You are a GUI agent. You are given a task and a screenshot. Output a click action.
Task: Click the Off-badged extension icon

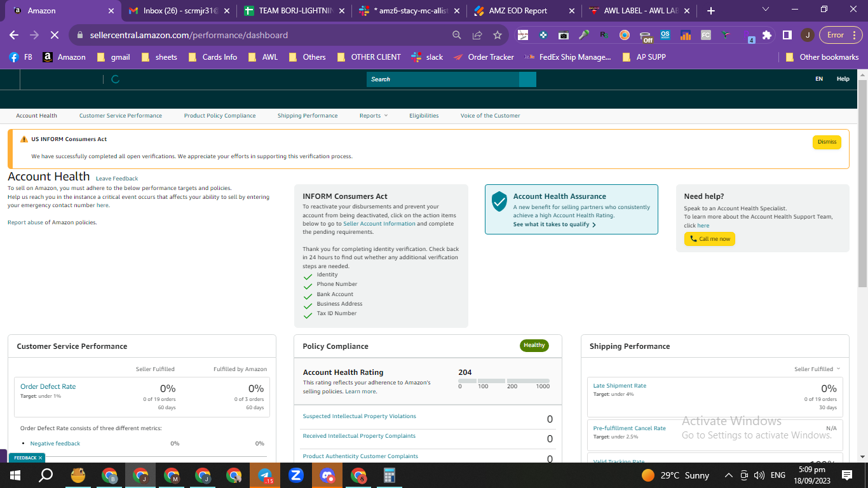[x=645, y=36]
